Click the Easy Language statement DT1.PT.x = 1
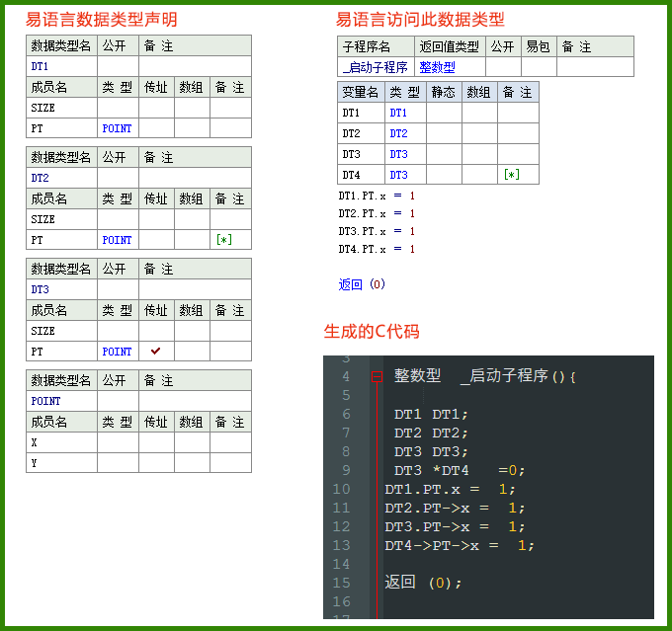Screen dimensions: 672x631 [x=377, y=196]
